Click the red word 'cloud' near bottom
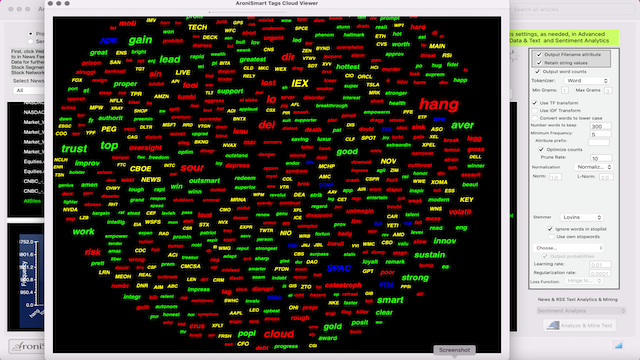The width and height of the screenshot is (640, 360). (x=279, y=334)
